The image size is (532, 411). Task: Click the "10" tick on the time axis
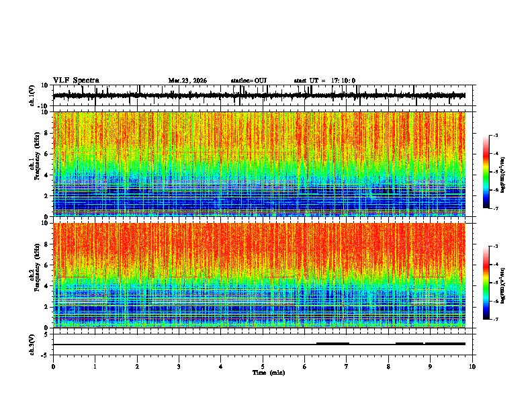(472, 367)
